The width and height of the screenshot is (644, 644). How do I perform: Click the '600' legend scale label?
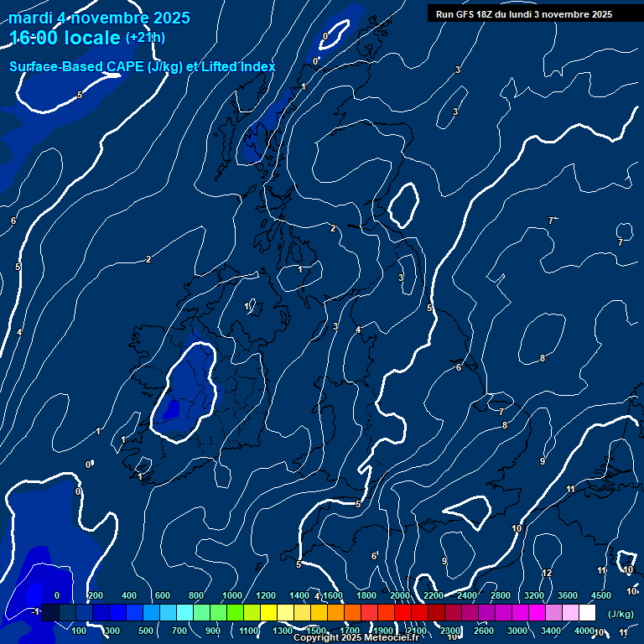point(163,595)
